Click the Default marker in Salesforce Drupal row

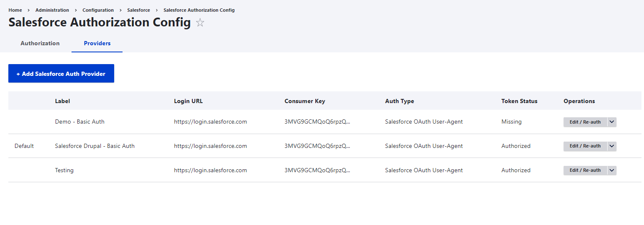[x=24, y=146]
